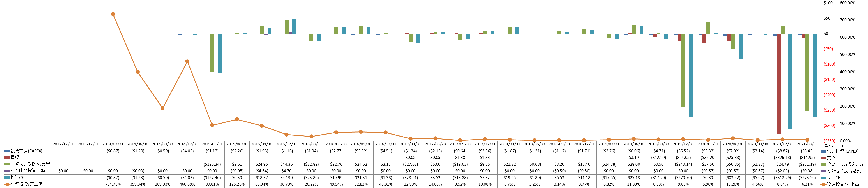Click the 2021/03/31 date label

[x=807, y=144]
